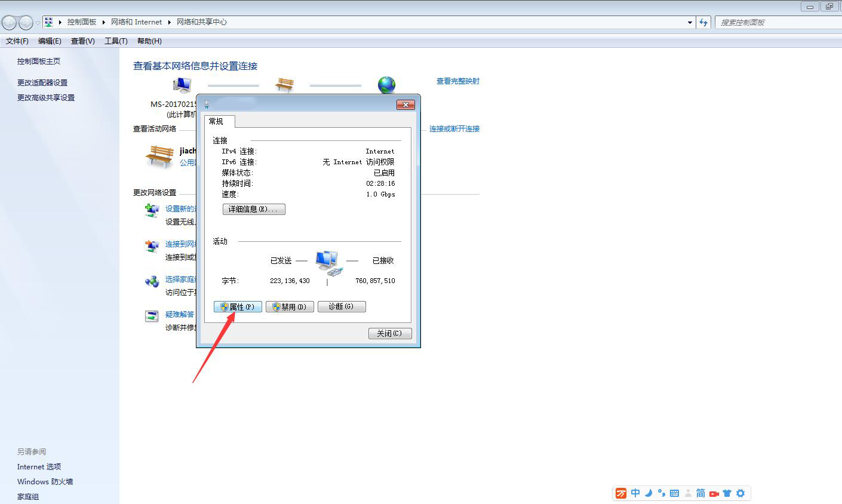The width and height of the screenshot is (842, 504).
Task: Open the 工具(T) menu
Action: click(116, 41)
